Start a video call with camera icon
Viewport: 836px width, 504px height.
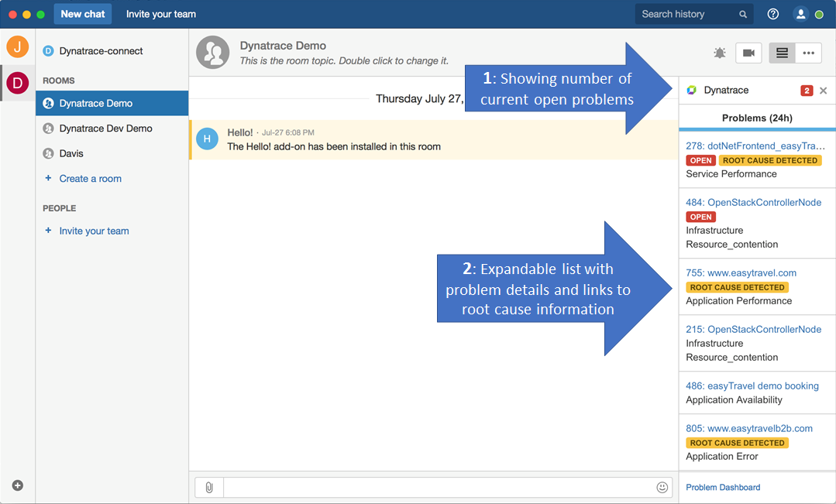click(748, 53)
